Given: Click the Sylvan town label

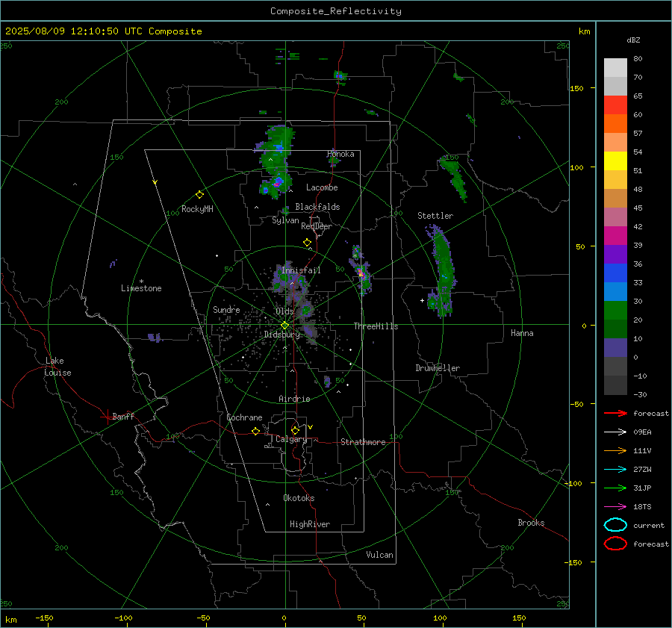Looking at the screenshot, I should 285,220.
